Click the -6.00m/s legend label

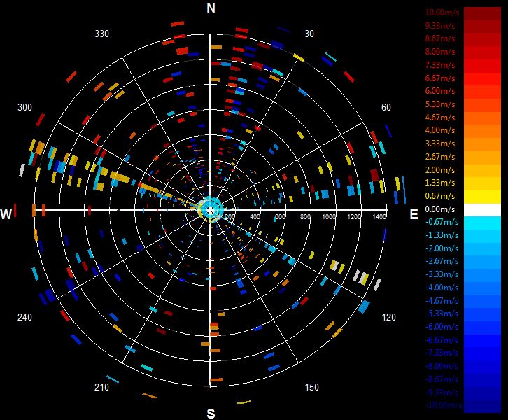coord(442,327)
